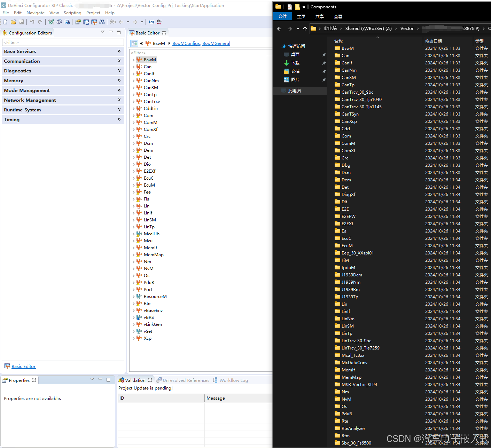Click the Basic Editor link at bottom

23,367
